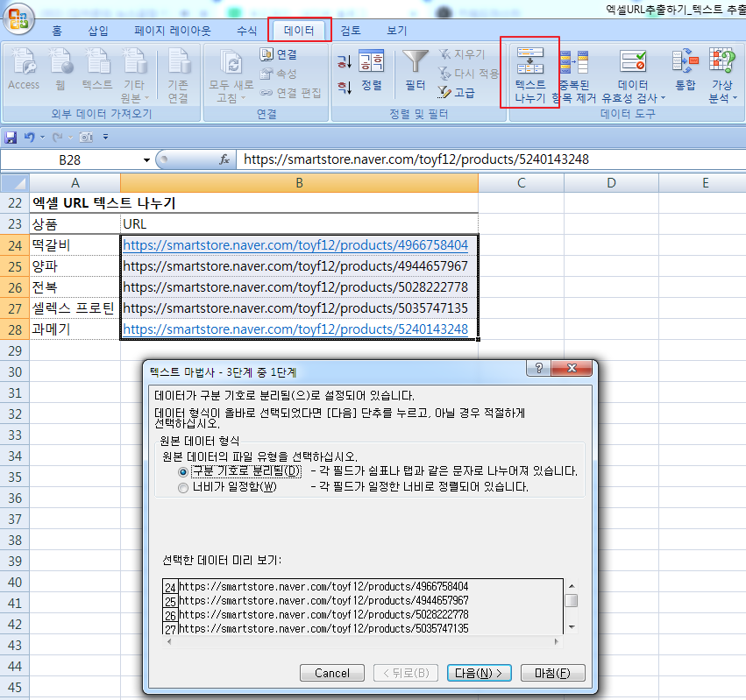Close the text wizard with X
The height and width of the screenshot is (700, 746).
pyautogui.click(x=572, y=368)
